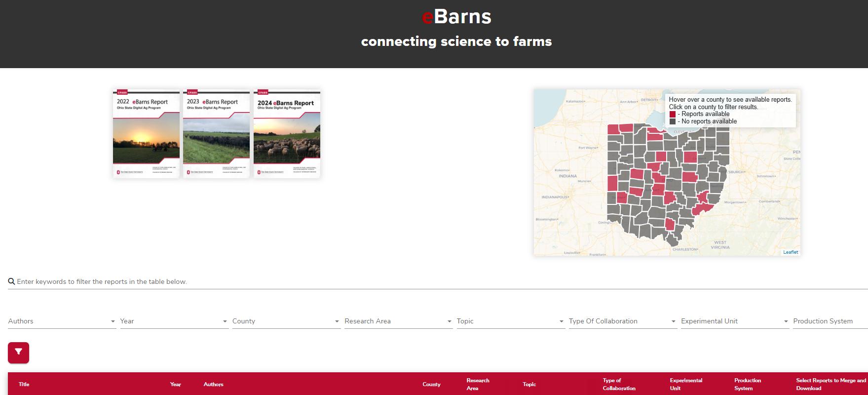Image resolution: width=868 pixels, height=395 pixels.
Task: Focus the keyword filter search field
Action: coord(438,281)
